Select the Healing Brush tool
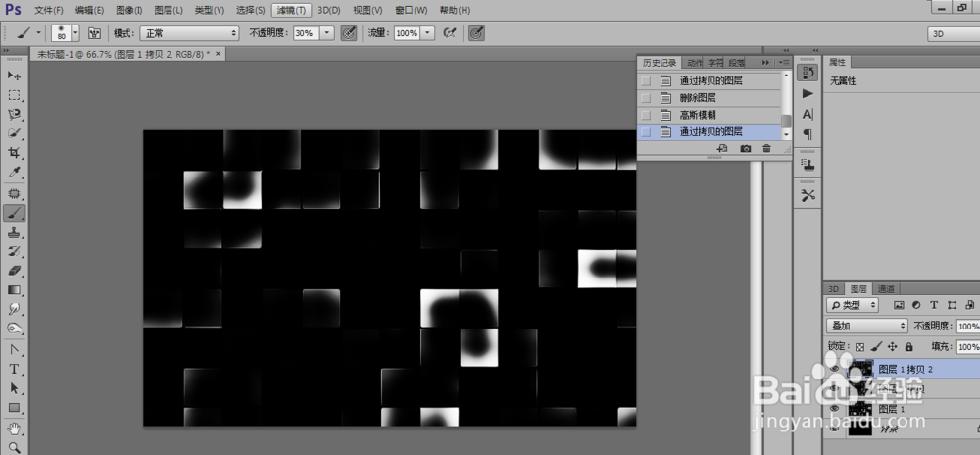The height and width of the screenshot is (455, 980). pyautogui.click(x=14, y=193)
